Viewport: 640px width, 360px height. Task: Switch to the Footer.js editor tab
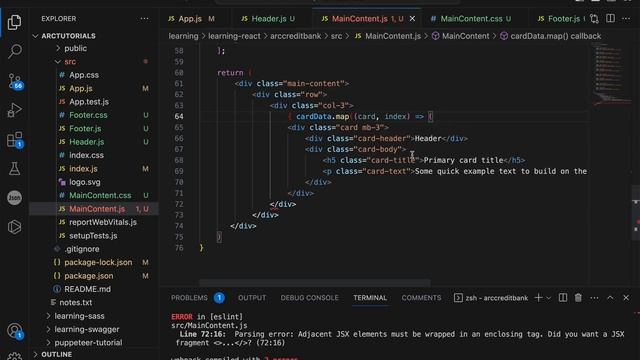pyautogui.click(x=559, y=19)
